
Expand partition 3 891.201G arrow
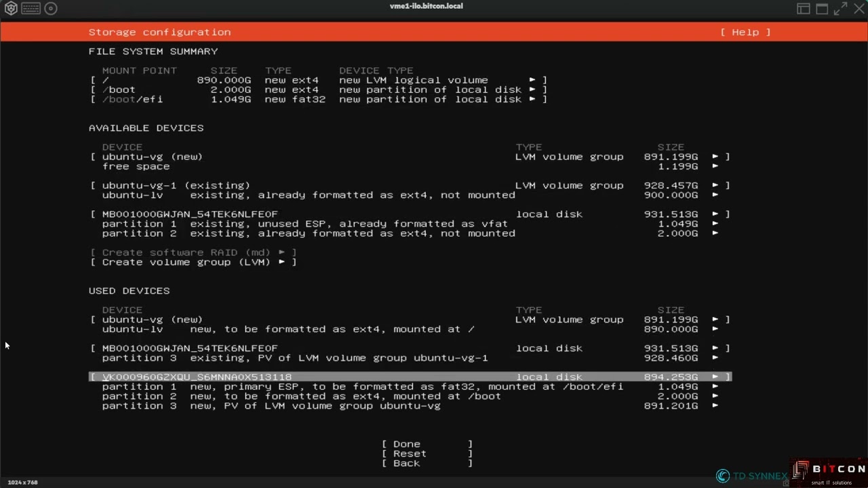715,405
